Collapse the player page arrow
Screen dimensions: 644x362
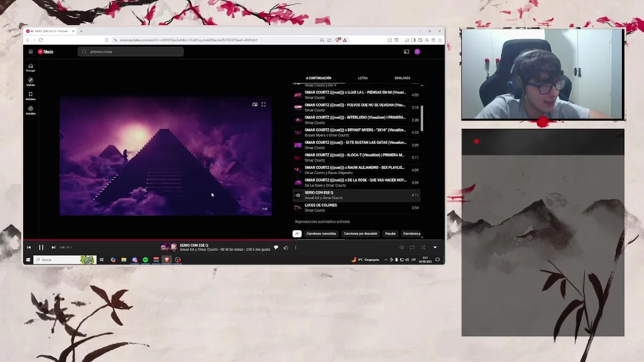coord(435,247)
